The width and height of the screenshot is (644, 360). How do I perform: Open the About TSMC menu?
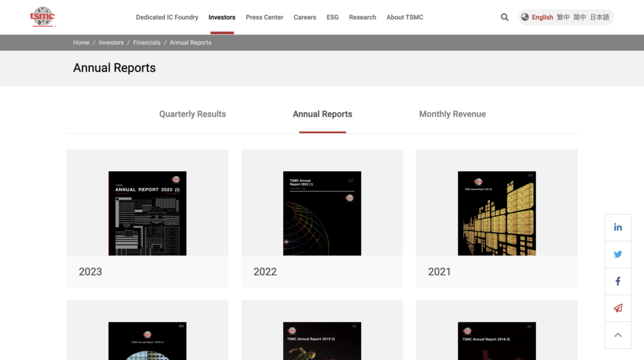pos(404,17)
